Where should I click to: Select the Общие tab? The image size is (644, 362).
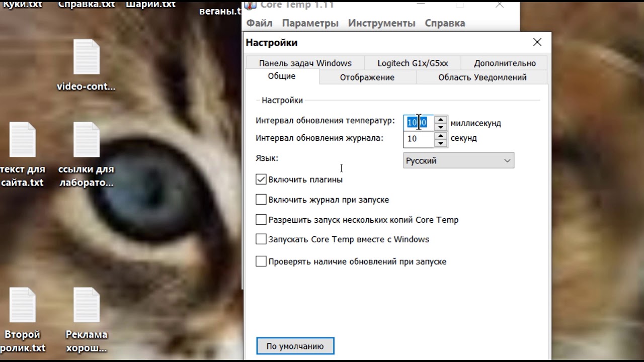(282, 76)
